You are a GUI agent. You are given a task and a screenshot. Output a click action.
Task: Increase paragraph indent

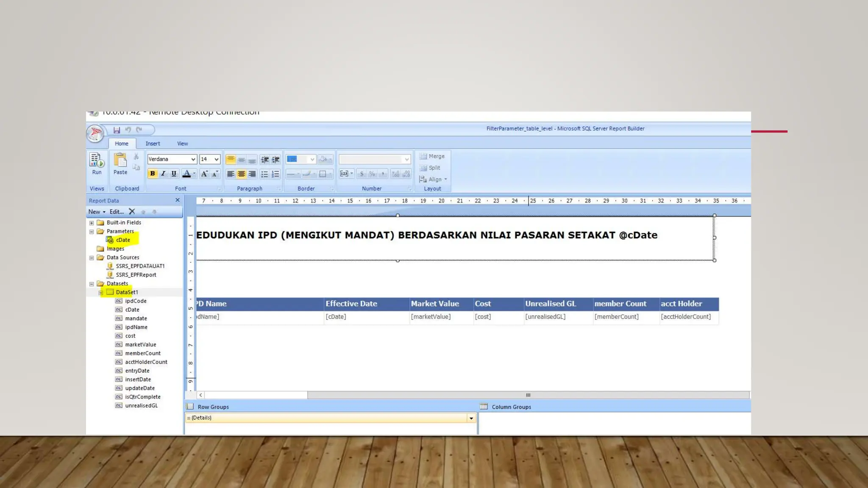click(276, 160)
